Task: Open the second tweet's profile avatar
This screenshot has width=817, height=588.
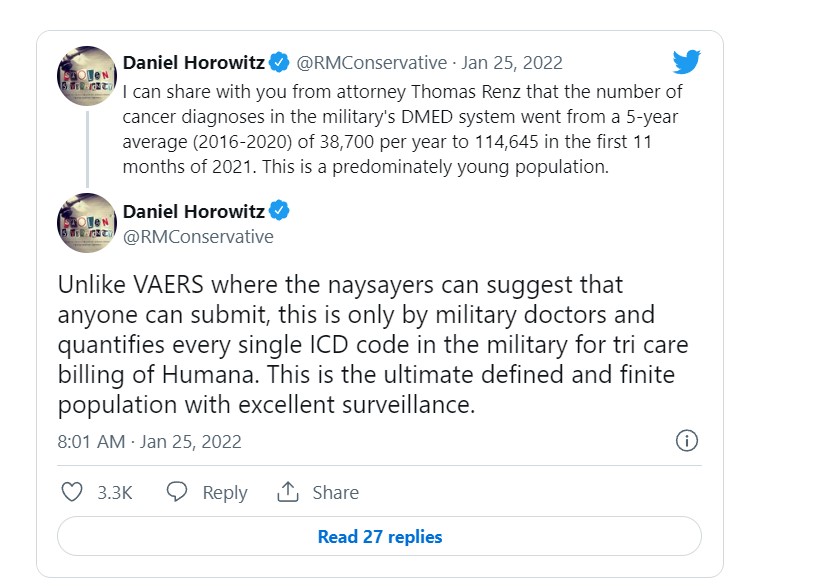Action: (x=87, y=223)
